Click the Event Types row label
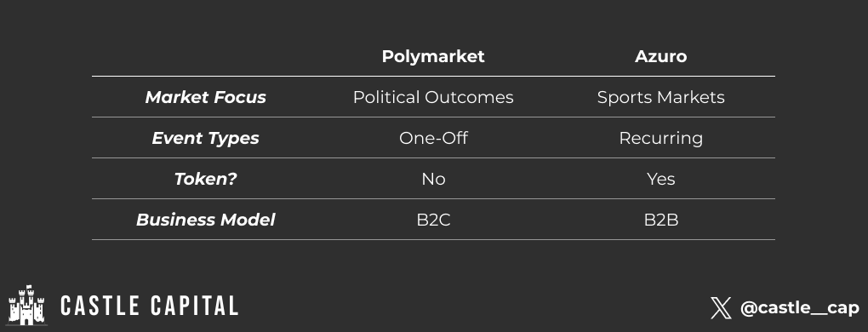The height and width of the screenshot is (332, 868). tap(205, 138)
